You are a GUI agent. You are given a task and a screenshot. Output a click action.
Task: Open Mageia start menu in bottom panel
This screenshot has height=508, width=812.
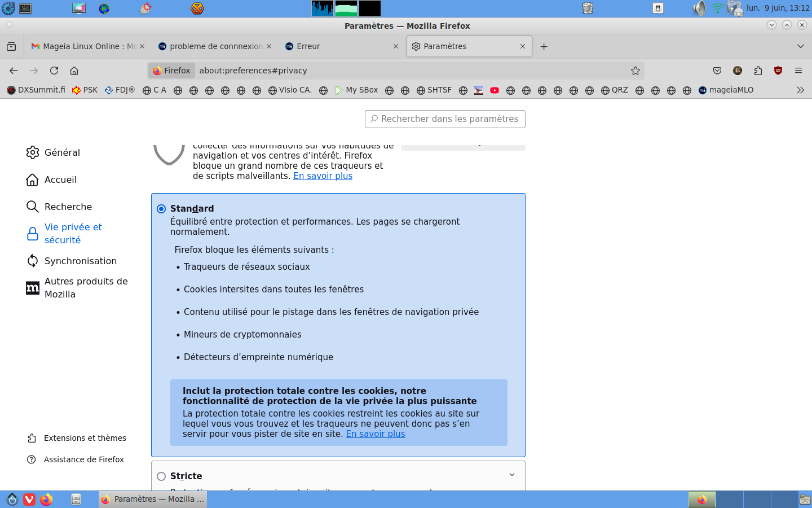point(12,500)
